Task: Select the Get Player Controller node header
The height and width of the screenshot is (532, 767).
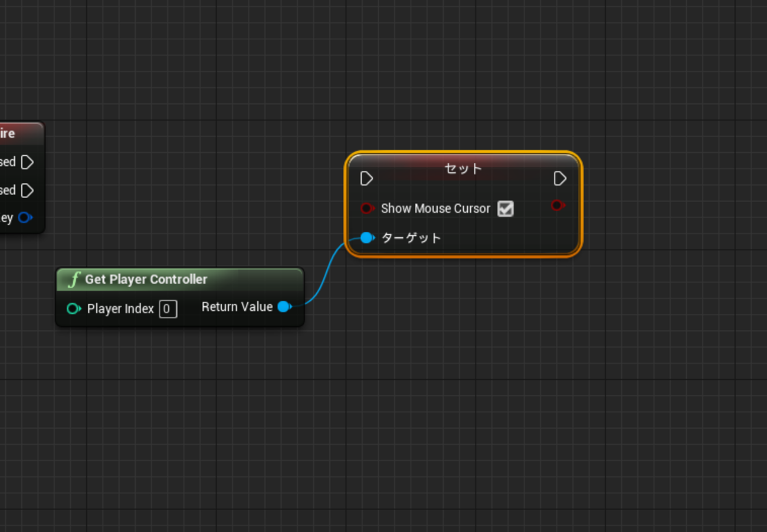Action: (x=180, y=280)
